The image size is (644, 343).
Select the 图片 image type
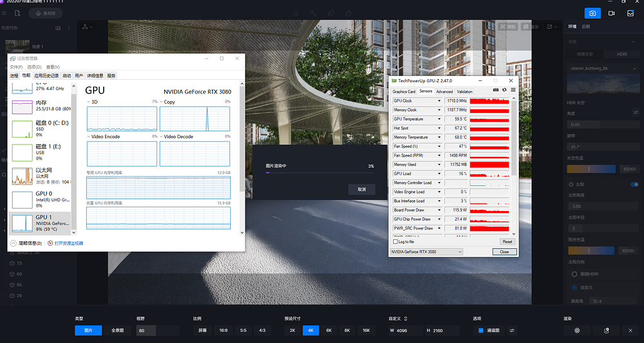tap(88, 330)
